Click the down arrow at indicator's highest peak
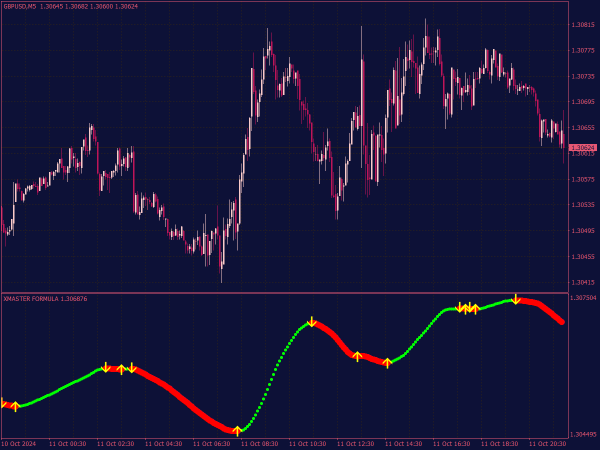600x450 pixels. click(516, 299)
